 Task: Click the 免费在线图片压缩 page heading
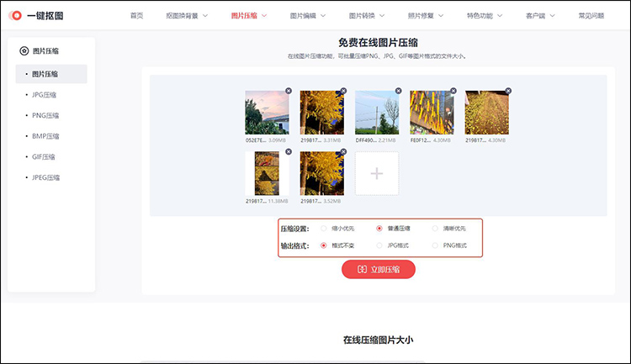[378, 43]
